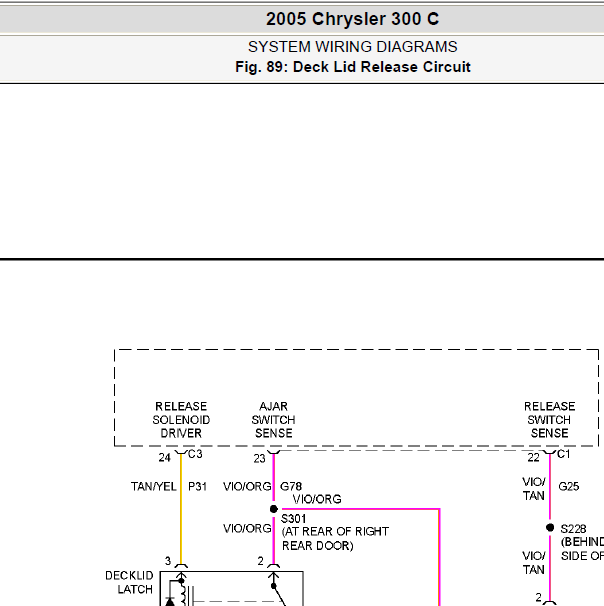The image size is (604, 606).
Task: Click the tan/yellow P31 wire
Action: pos(181,508)
